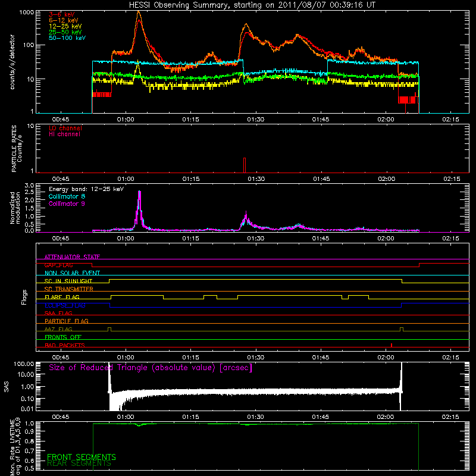Click the FRONT SEGMENTS legend label
The image size is (476, 476).
point(82,457)
